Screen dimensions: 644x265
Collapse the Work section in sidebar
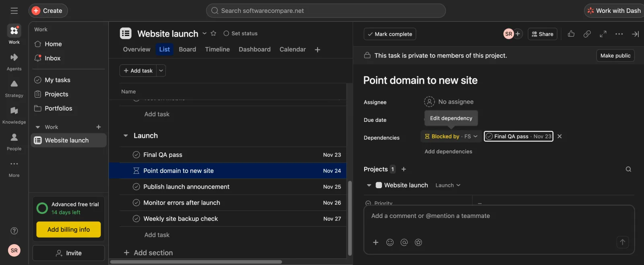click(38, 127)
